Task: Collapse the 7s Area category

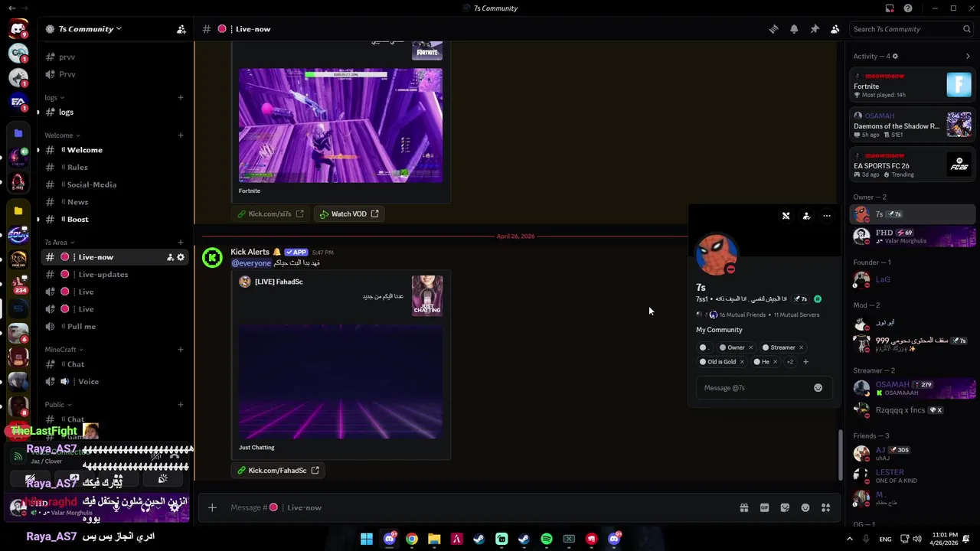Action: [x=59, y=243]
